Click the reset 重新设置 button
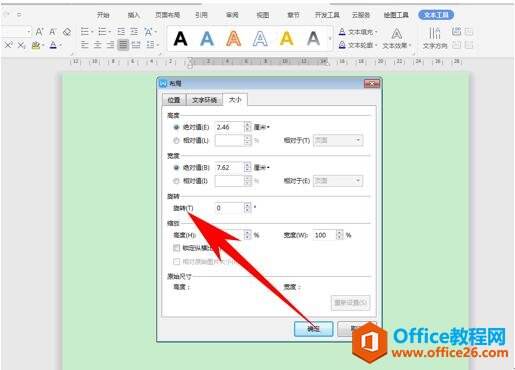The width and height of the screenshot is (515, 370). 350,303
